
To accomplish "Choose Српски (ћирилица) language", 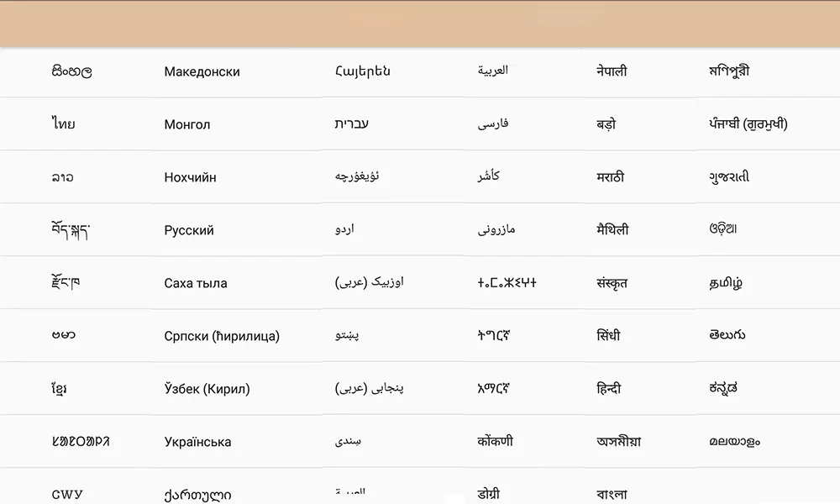I will pyautogui.click(x=222, y=336).
